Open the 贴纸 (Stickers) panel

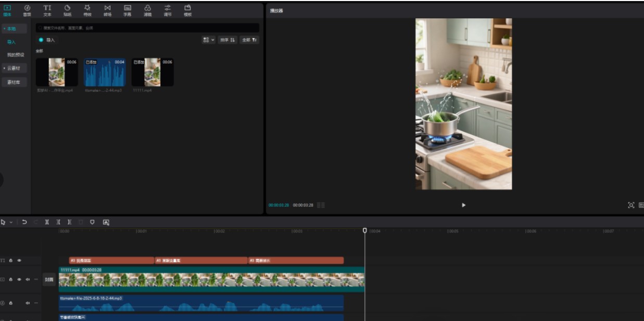[x=67, y=10]
